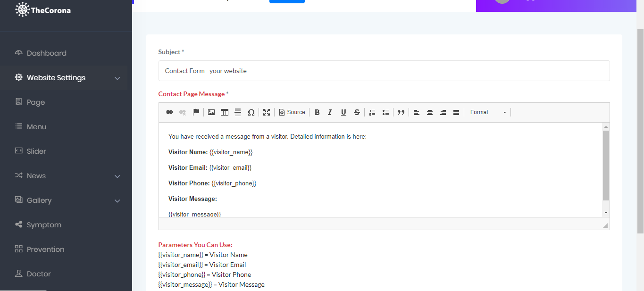The height and width of the screenshot is (291, 644).
Task: Open Page in sidebar
Action: [36, 102]
